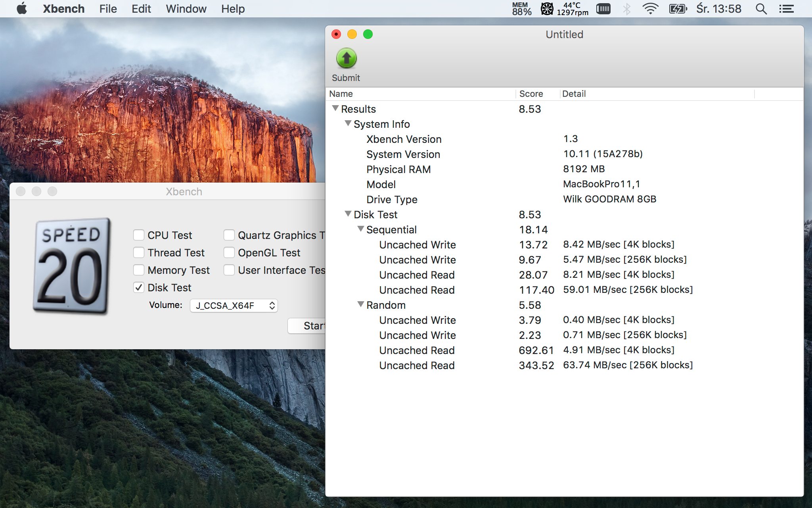Enable the OpenGL Test checkbox
The height and width of the screenshot is (508, 812).
click(x=229, y=253)
